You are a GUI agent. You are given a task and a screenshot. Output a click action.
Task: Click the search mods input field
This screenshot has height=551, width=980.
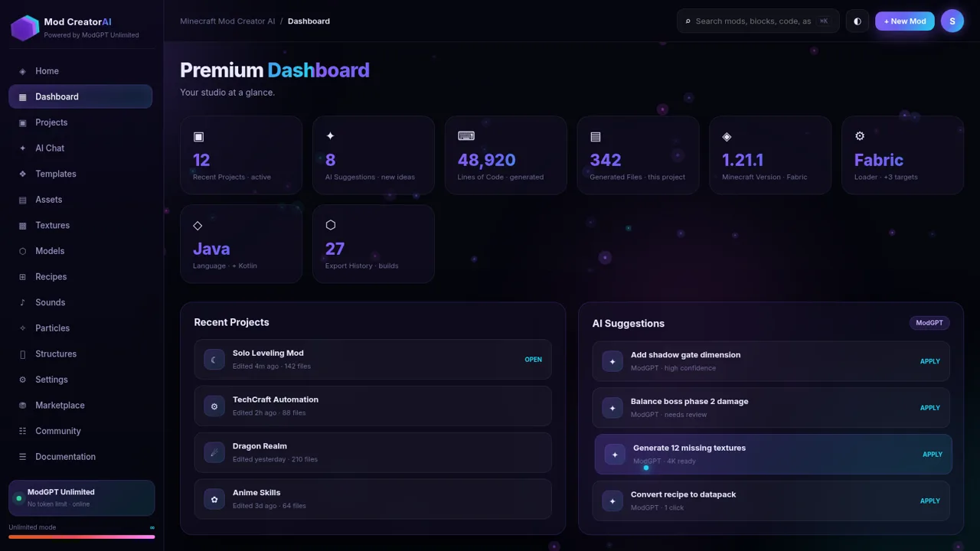[758, 21]
